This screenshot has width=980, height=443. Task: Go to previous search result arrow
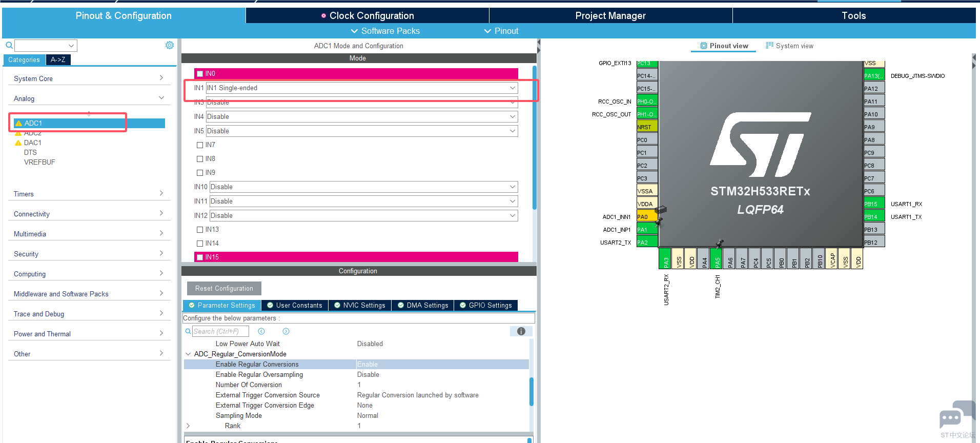(x=261, y=331)
